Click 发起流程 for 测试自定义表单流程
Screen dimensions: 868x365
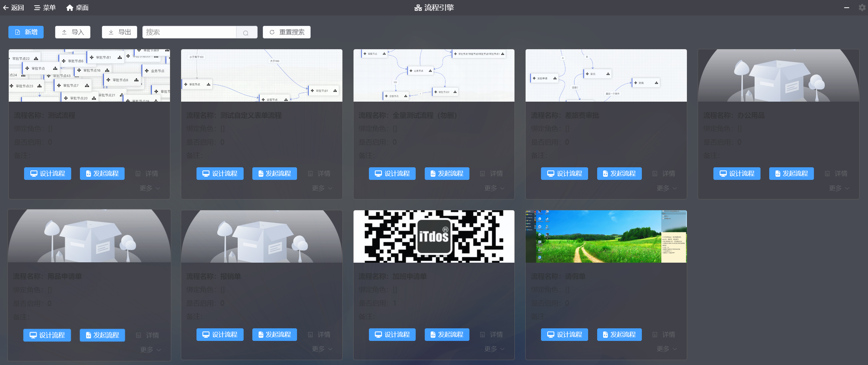pos(275,174)
